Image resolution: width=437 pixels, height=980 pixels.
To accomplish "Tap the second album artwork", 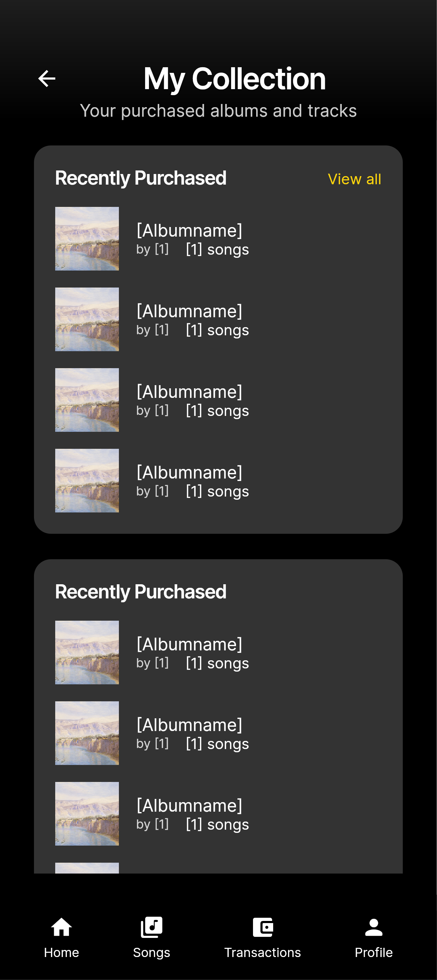I will pyautogui.click(x=87, y=319).
